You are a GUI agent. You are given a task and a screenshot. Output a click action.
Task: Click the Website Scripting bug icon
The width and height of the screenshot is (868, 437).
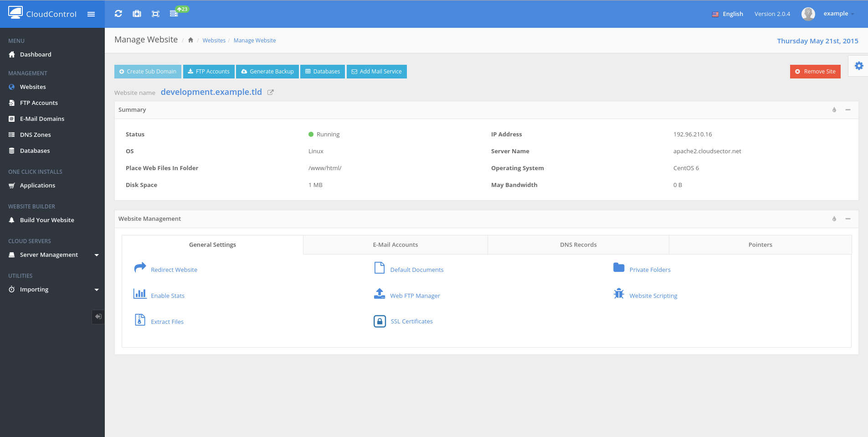tap(619, 293)
